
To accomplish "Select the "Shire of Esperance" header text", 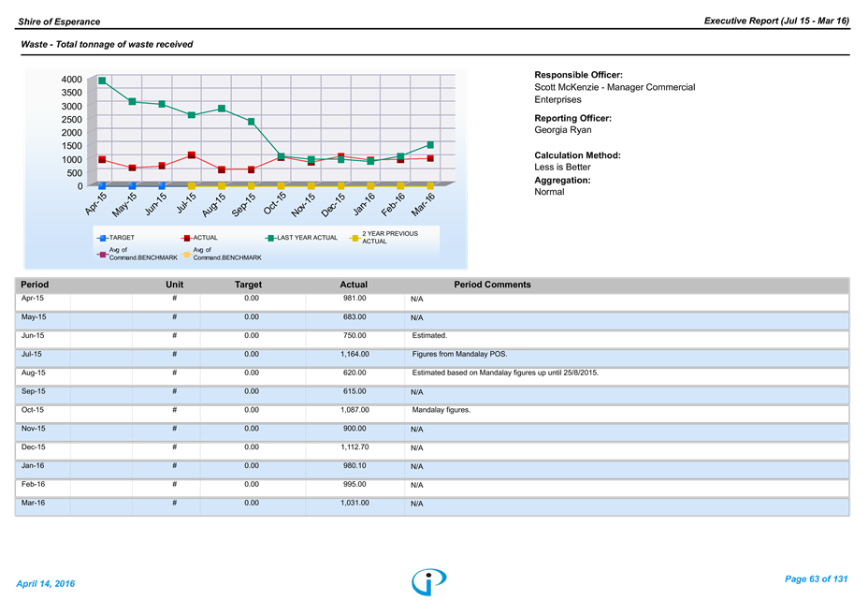I will pos(59,22).
